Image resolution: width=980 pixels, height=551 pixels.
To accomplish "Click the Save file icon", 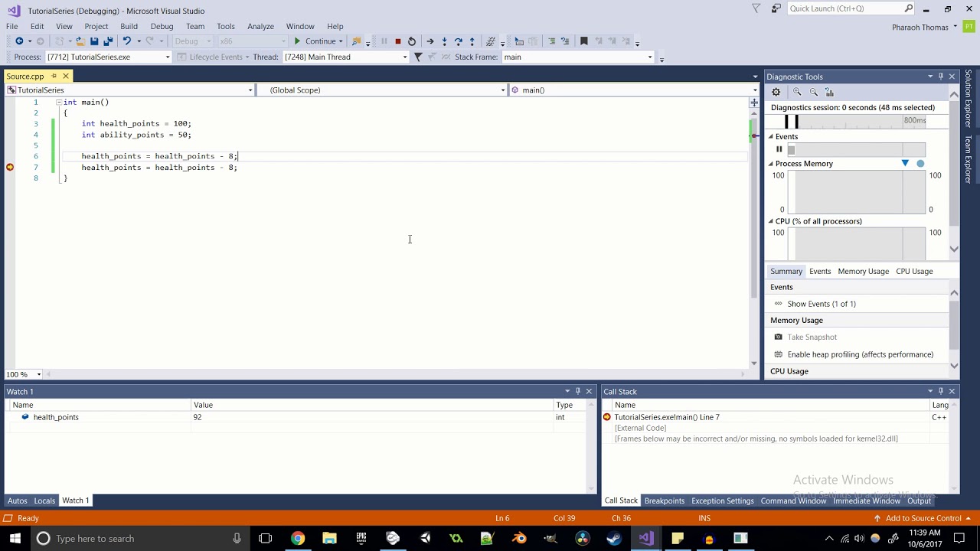I will 94,41.
